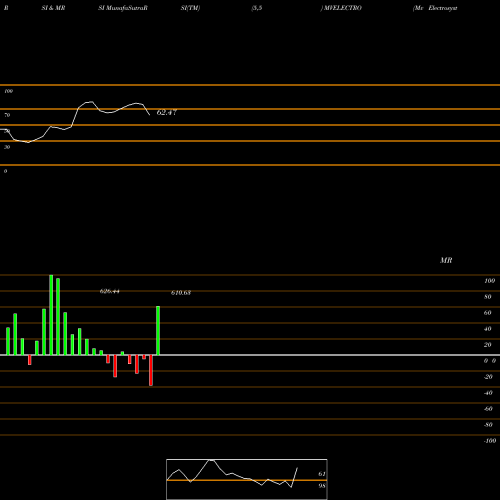
Task: Click the -100 label on the MR axis
Action: (x=490, y=441)
